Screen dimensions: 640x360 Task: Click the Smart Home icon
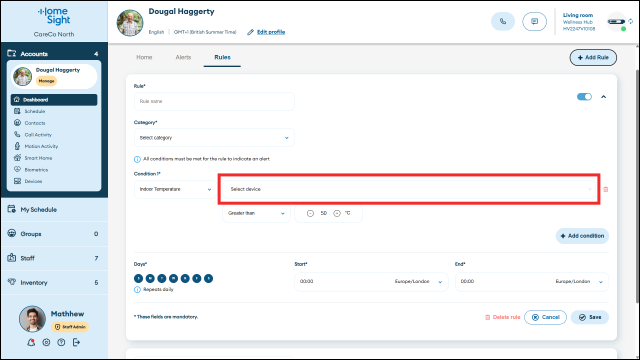point(17,158)
